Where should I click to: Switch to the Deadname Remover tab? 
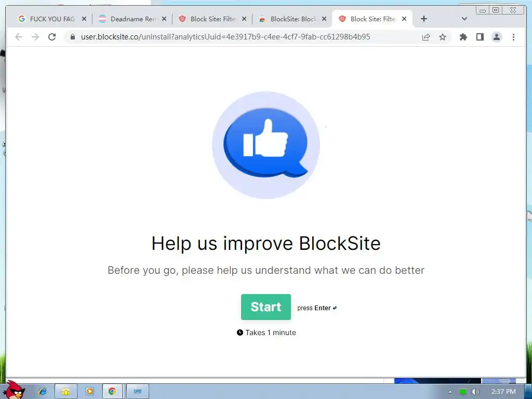(132, 19)
